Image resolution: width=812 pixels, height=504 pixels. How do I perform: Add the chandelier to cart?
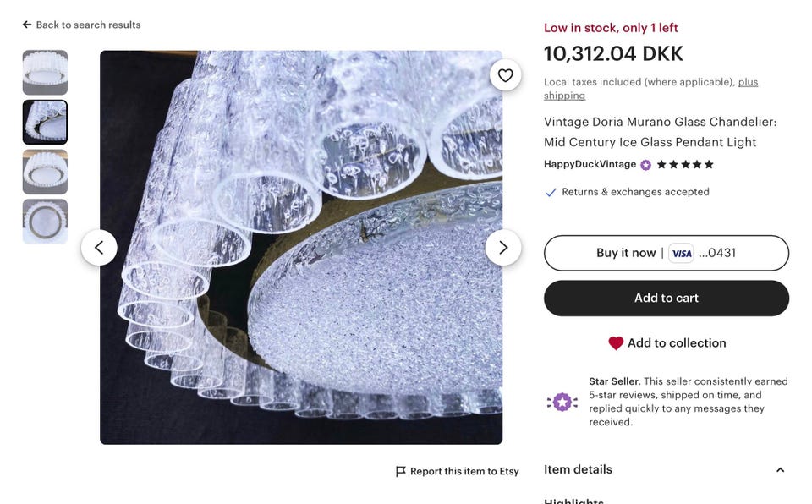(667, 299)
